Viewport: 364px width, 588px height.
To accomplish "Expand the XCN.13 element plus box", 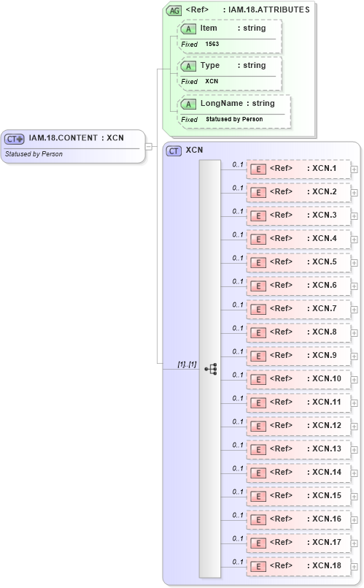I will click(x=354, y=450).
